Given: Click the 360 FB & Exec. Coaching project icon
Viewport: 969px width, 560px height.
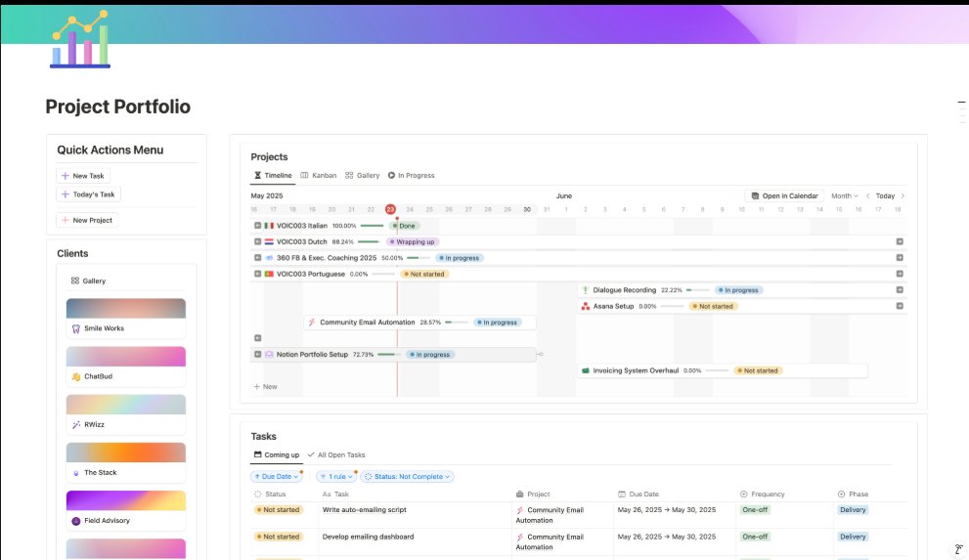Looking at the screenshot, I should (269, 258).
